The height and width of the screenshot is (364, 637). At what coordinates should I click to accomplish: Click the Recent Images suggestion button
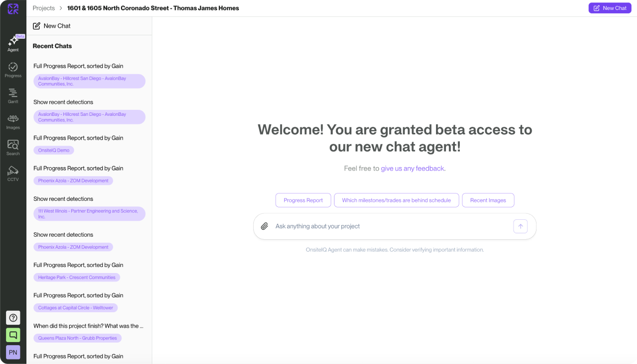click(488, 200)
